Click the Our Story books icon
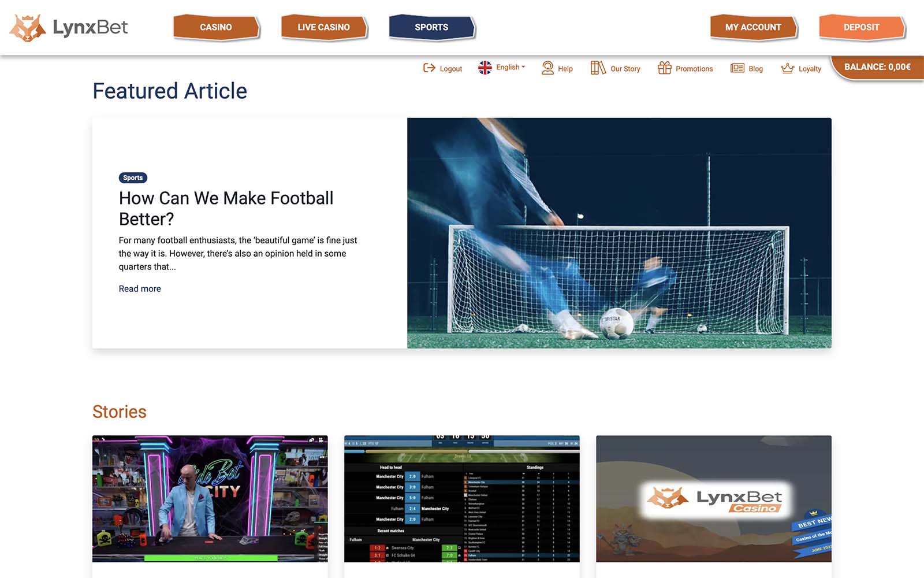The height and width of the screenshot is (578, 924). point(598,68)
